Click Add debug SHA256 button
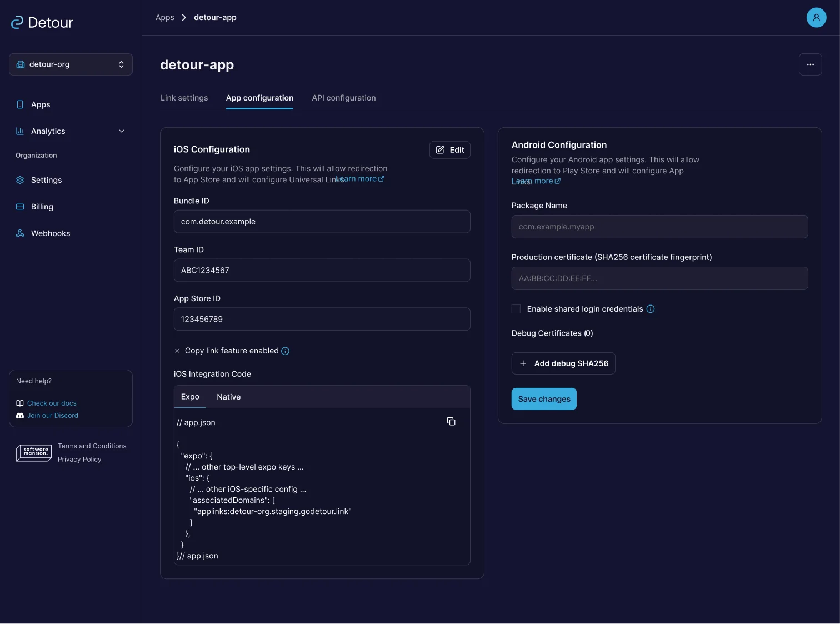 (x=563, y=363)
